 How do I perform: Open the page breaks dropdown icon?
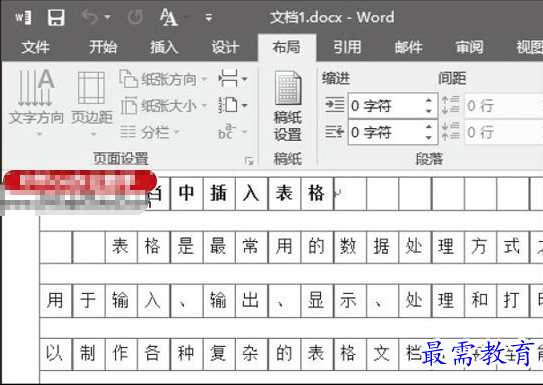233,78
